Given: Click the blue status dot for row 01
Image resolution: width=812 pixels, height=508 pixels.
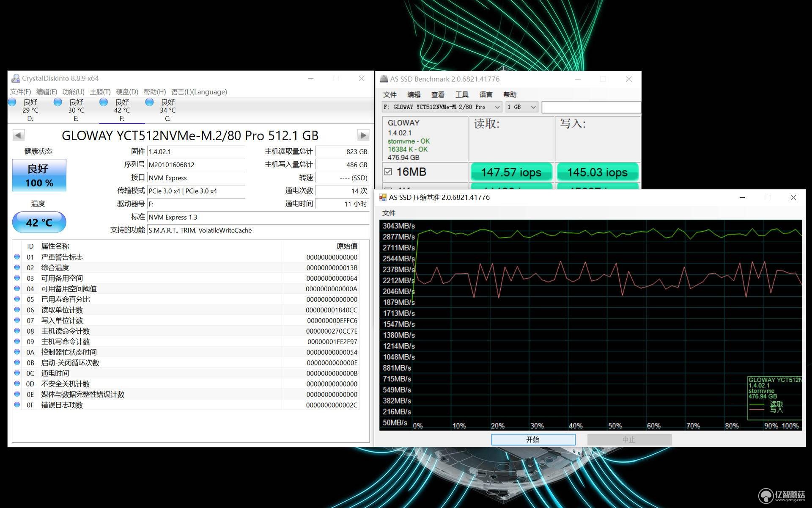Looking at the screenshot, I should [x=17, y=257].
